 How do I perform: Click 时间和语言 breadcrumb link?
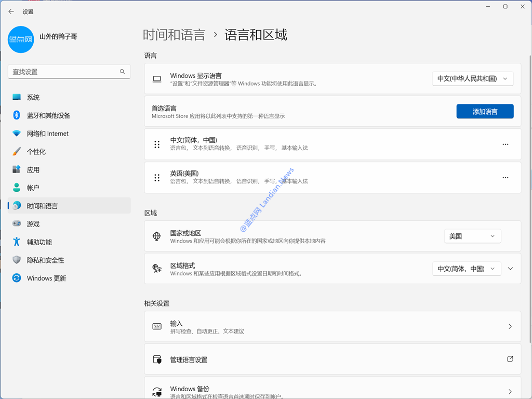(174, 35)
